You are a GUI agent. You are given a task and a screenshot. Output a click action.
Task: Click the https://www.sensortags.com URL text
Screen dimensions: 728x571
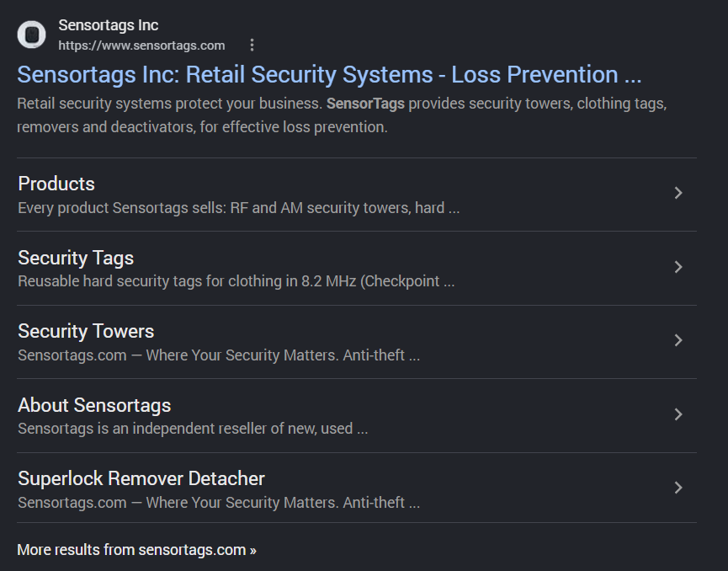[141, 45]
